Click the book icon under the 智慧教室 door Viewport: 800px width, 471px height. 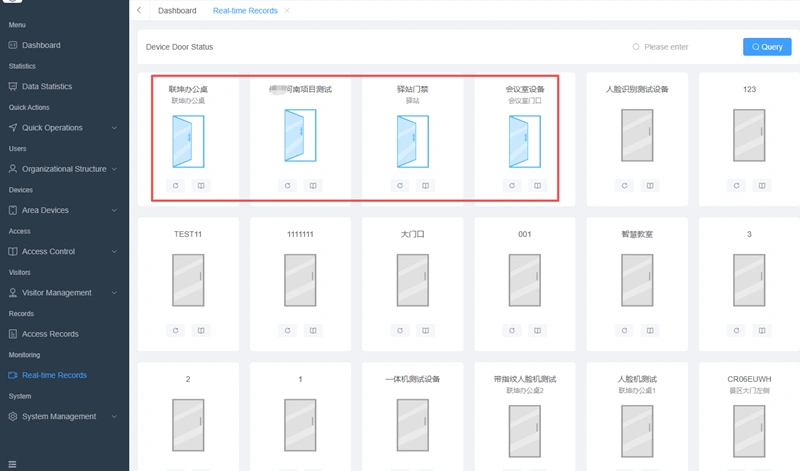point(650,330)
